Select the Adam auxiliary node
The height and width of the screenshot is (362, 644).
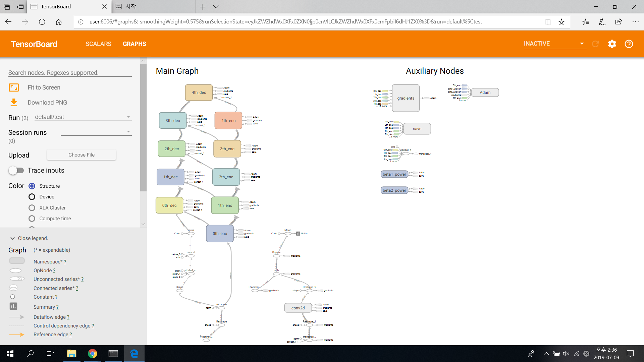point(485,93)
